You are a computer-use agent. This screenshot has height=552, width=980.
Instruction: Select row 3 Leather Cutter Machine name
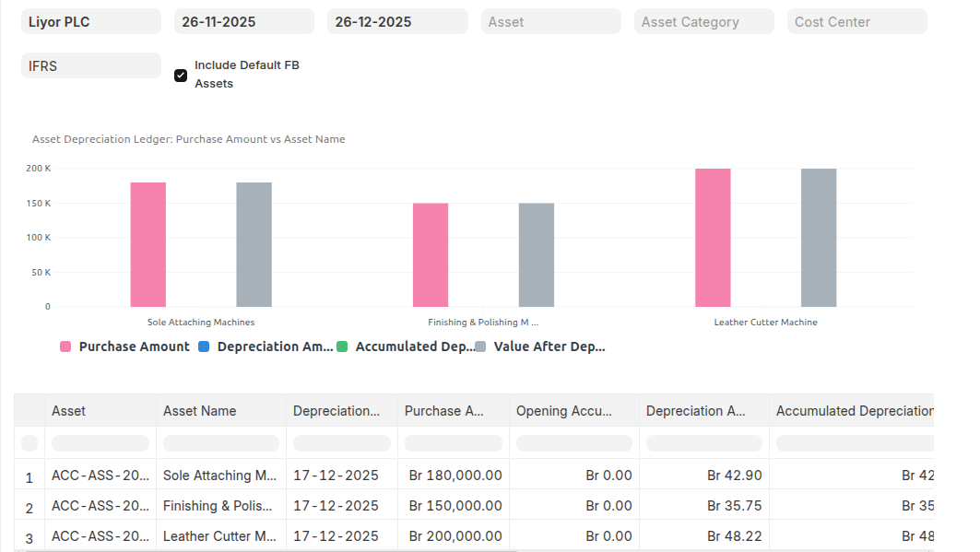coord(219,536)
